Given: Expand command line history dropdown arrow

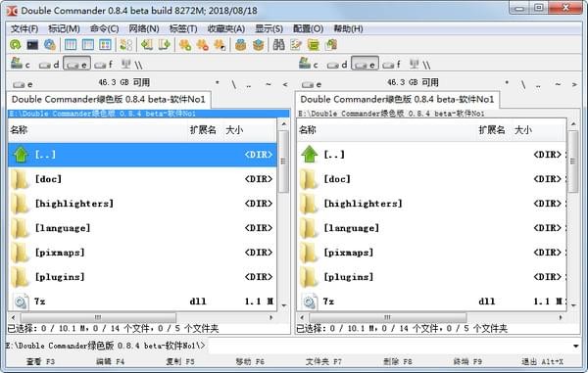Looking at the screenshot, I should pyautogui.click(x=575, y=346).
